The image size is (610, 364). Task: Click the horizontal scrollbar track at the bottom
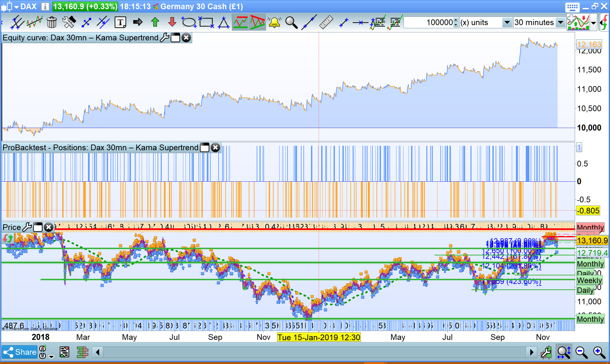(x=314, y=352)
